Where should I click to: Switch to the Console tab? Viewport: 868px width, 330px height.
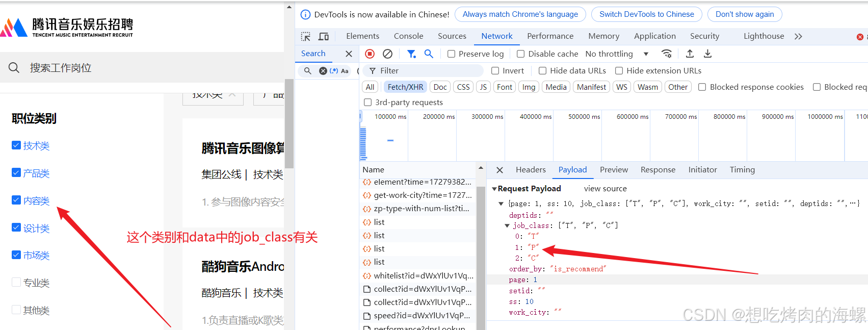point(408,36)
